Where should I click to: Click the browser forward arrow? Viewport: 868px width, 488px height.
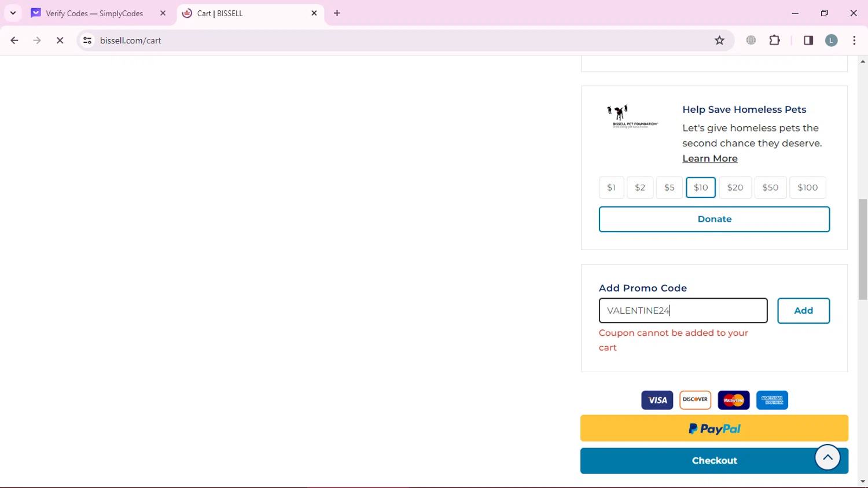click(37, 41)
